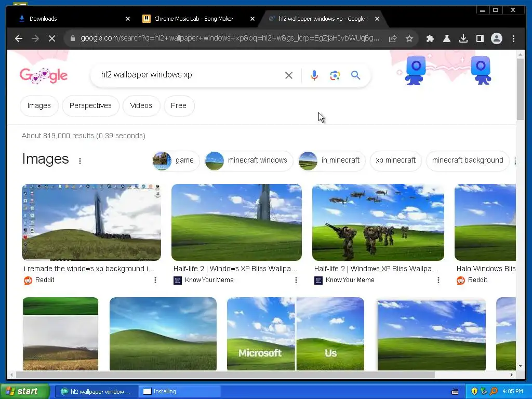Open the profile avatar menu
The height and width of the screenshot is (399, 532).
tap(496, 38)
